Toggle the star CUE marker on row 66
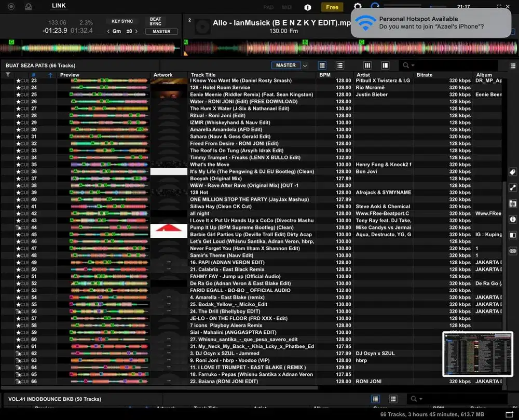 (x=22, y=382)
